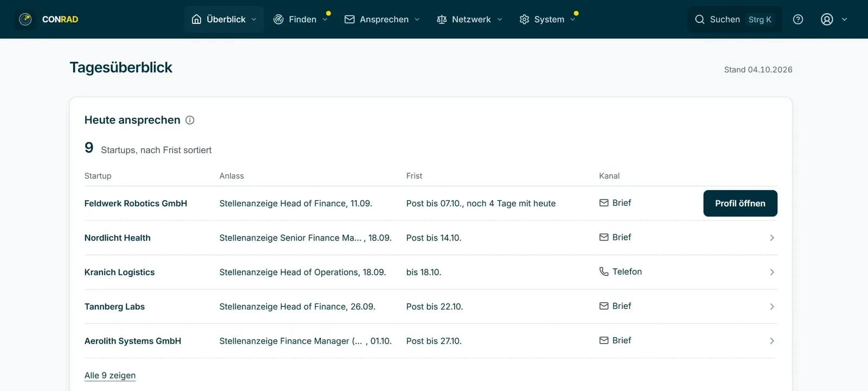Open the Ansprechen menu
Viewport: 868px width, 391px height.
382,19
